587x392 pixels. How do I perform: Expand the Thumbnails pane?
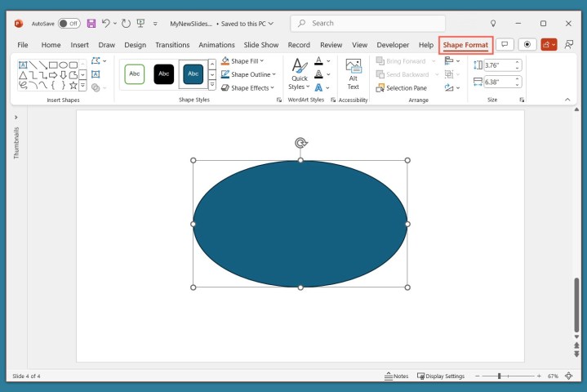[16, 117]
